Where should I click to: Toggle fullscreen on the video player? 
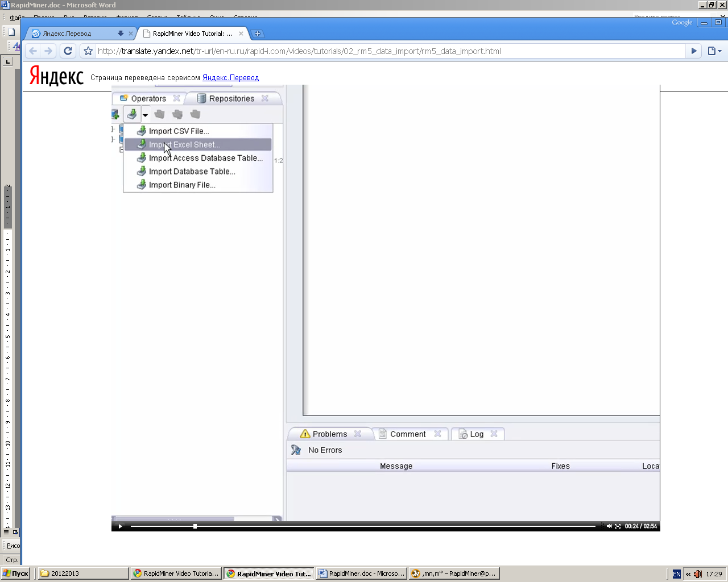point(618,526)
